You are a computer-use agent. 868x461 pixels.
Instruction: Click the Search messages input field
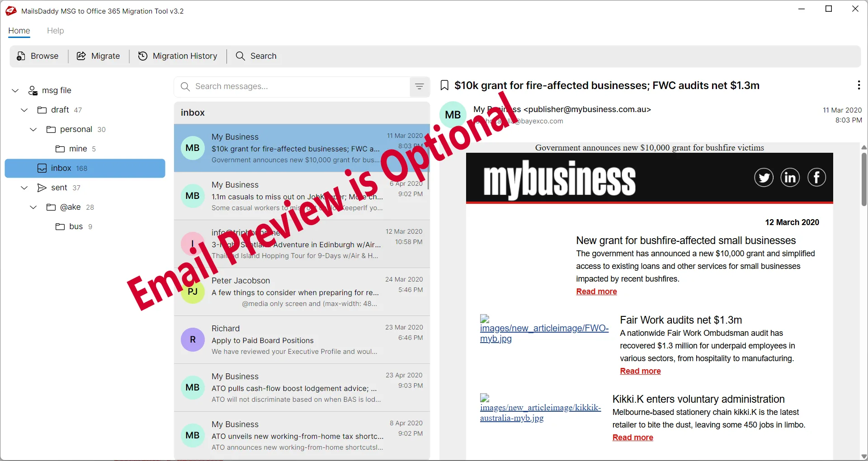coord(298,87)
